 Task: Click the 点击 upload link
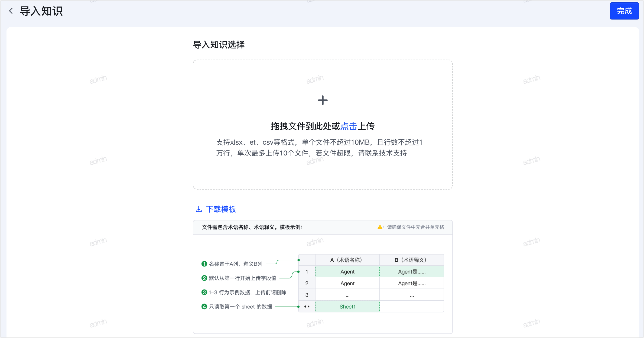pos(349,126)
